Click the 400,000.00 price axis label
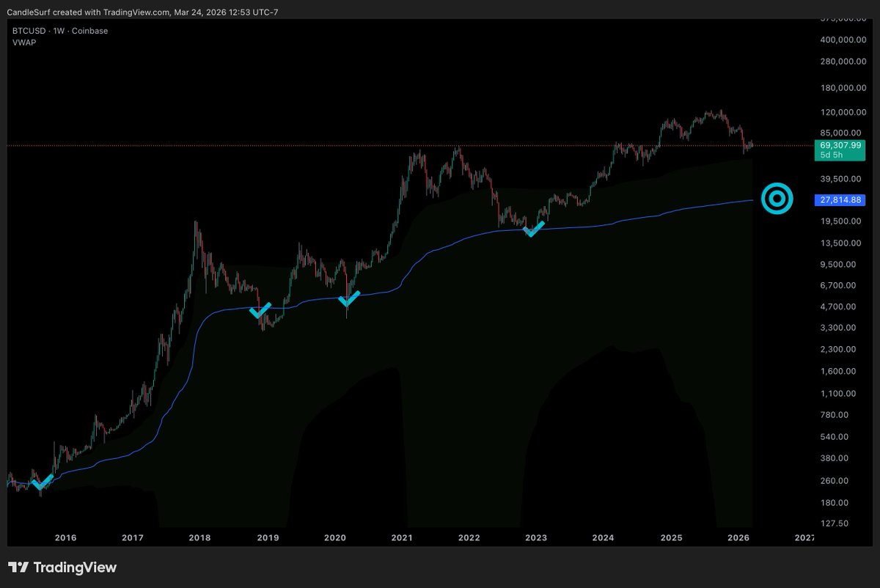Screen dimensions: 880x588 point(842,40)
